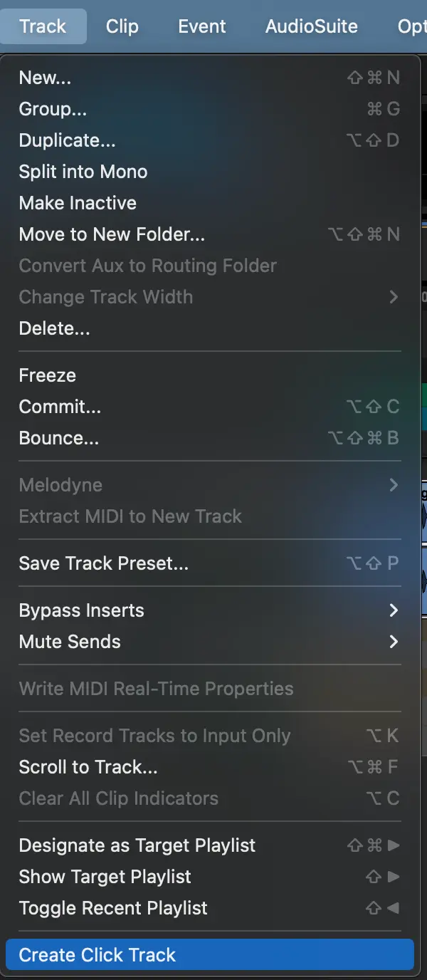
Task: Choose New... to create a track
Action: 46,78
